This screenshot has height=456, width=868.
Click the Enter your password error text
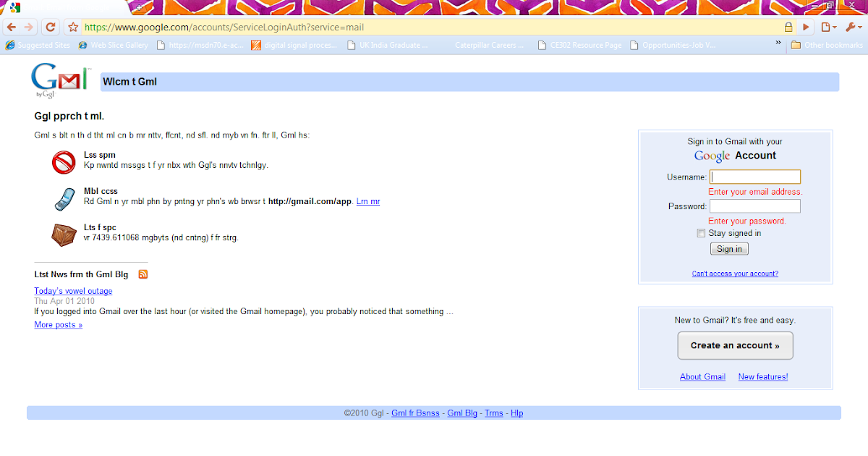746,221
